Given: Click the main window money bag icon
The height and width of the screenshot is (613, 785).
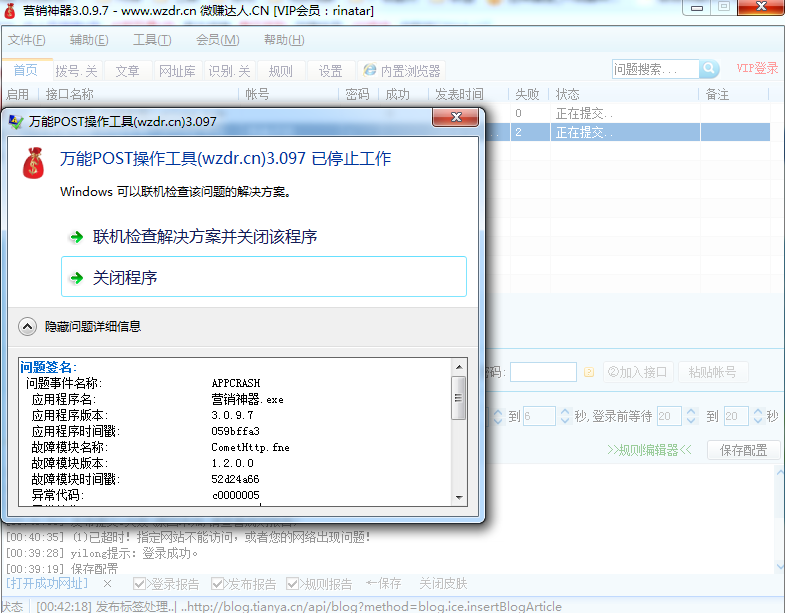Looking at the screenshot, I should pyautogui.click(x=10, y=11).
